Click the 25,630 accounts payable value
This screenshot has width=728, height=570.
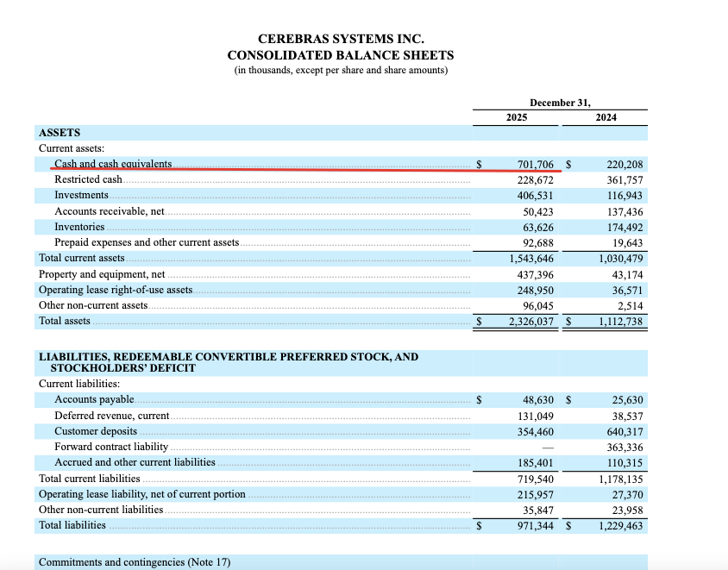628,400
